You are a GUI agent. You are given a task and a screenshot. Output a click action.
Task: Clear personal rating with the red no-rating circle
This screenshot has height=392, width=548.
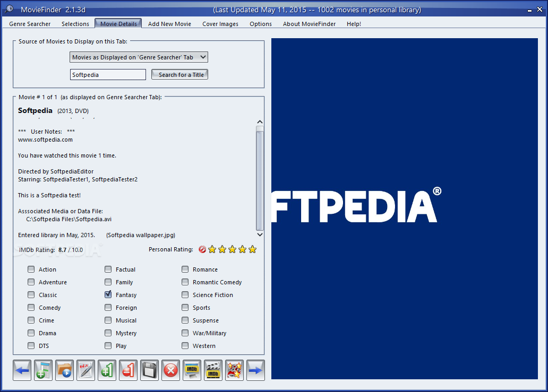pyautogui.click(x=202, y=249)
